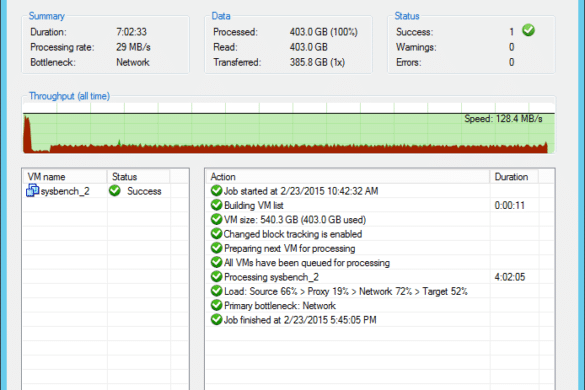The image size is (585, 390).
Task: Click the Duration column header in action log
Action: (x=514, y=177)
